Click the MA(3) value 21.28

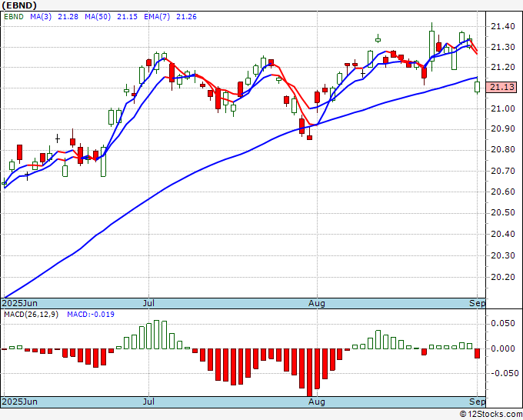coord(68,17)
